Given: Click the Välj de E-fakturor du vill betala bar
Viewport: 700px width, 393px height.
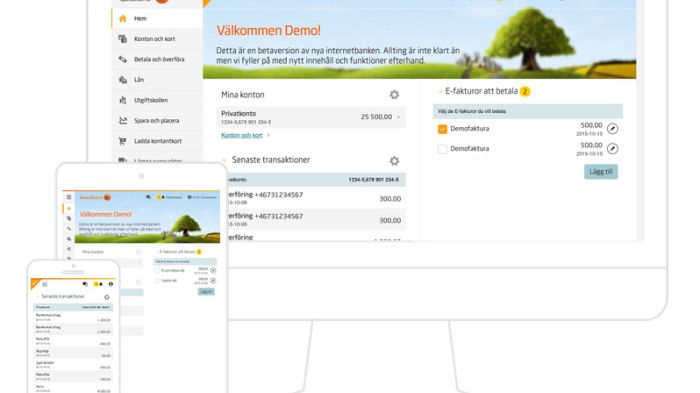Looking at the screenshot, I should [x=528, y=111].
